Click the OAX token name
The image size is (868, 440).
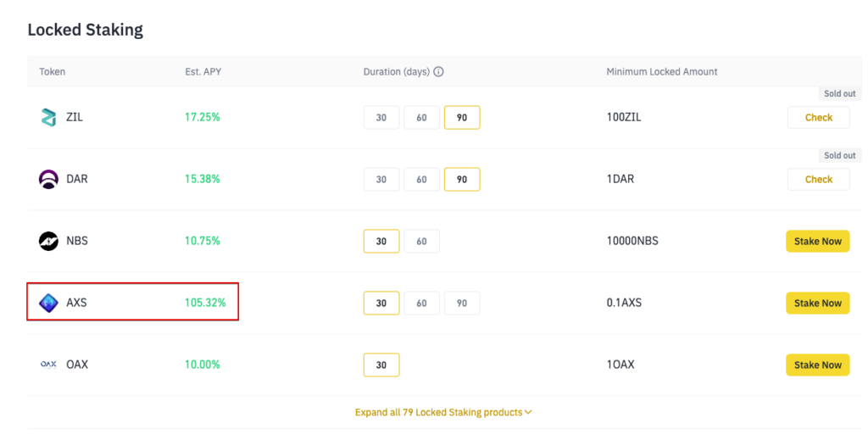[77, 365]
